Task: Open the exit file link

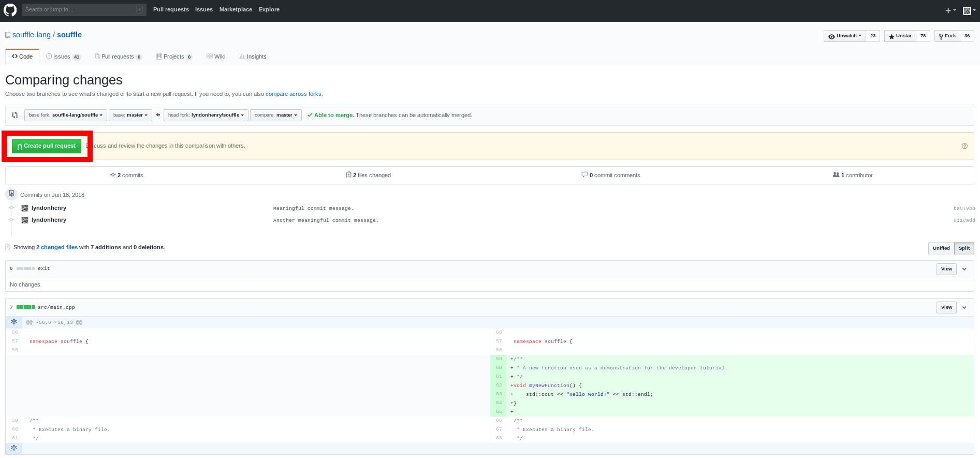Action: [x=44, y=268]
